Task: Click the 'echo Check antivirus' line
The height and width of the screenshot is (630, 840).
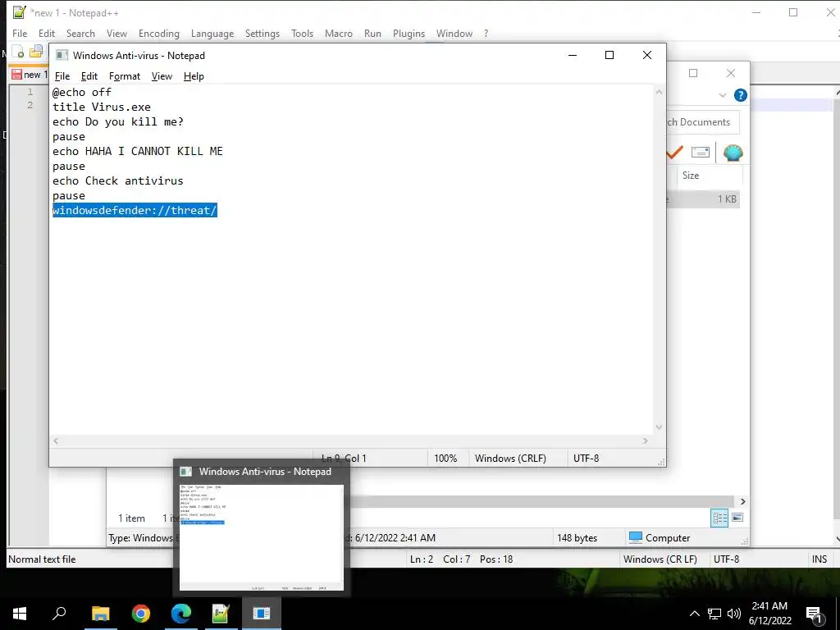Action: point(118,180)
